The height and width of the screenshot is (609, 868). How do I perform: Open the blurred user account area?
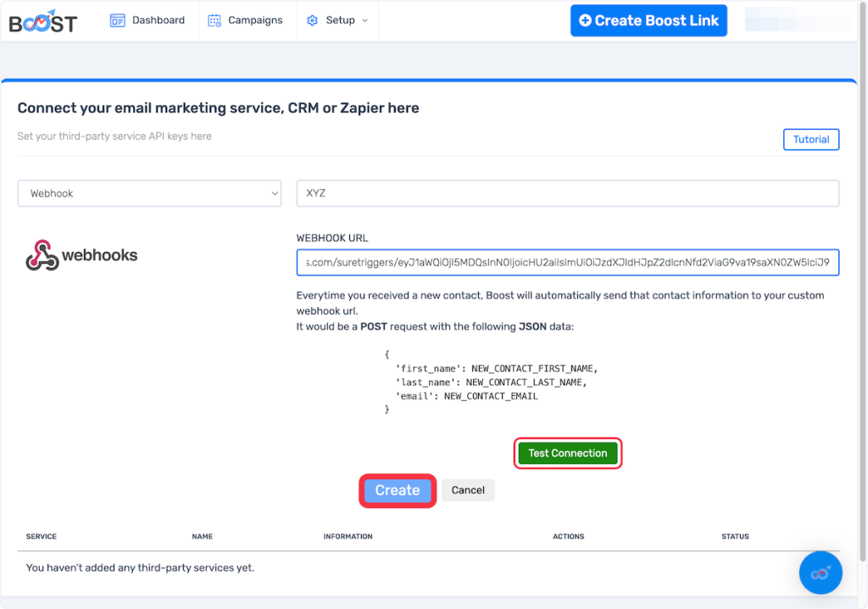click(x=798, y=20)
